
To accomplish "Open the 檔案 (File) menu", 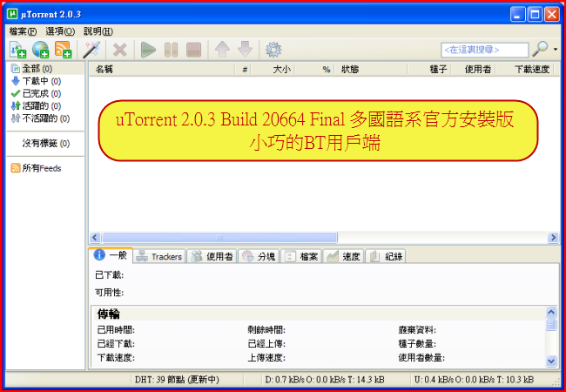I will pyautogui.click(x=23, y=30).
